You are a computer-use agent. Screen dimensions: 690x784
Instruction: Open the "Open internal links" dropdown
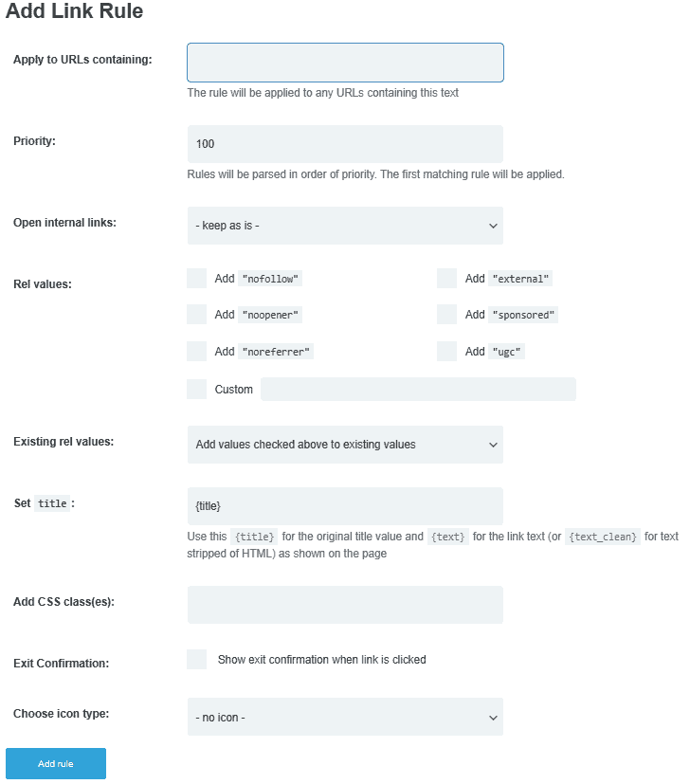[345, 226]
